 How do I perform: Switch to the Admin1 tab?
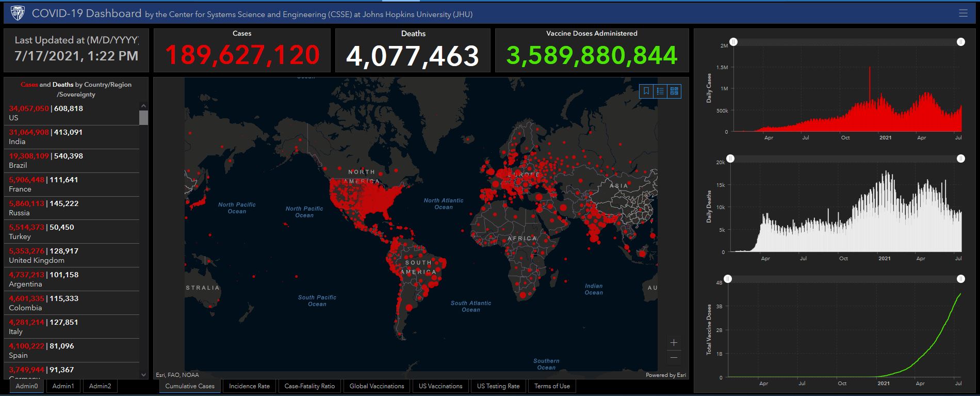pyautogui.click(x=63, y=386)
